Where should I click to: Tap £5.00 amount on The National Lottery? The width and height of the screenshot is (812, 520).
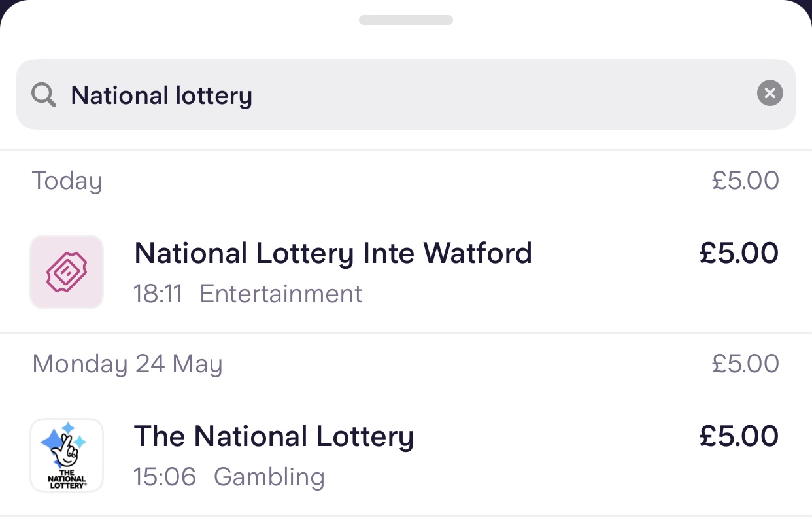[x=739, y=437]
